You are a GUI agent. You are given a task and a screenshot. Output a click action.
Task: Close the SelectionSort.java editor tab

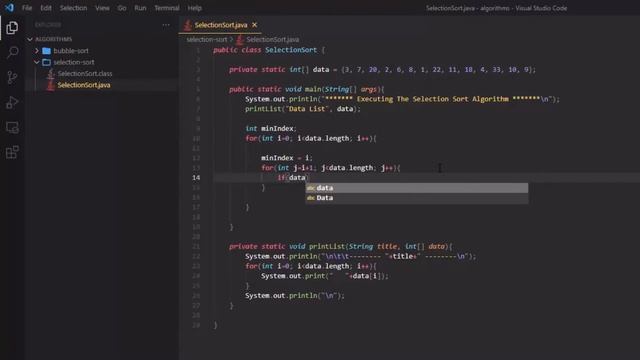coord(254,25)
